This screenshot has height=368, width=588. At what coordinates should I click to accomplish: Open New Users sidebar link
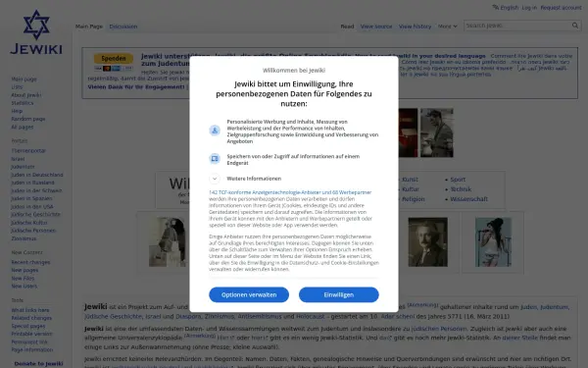click(x=24, y=287)
